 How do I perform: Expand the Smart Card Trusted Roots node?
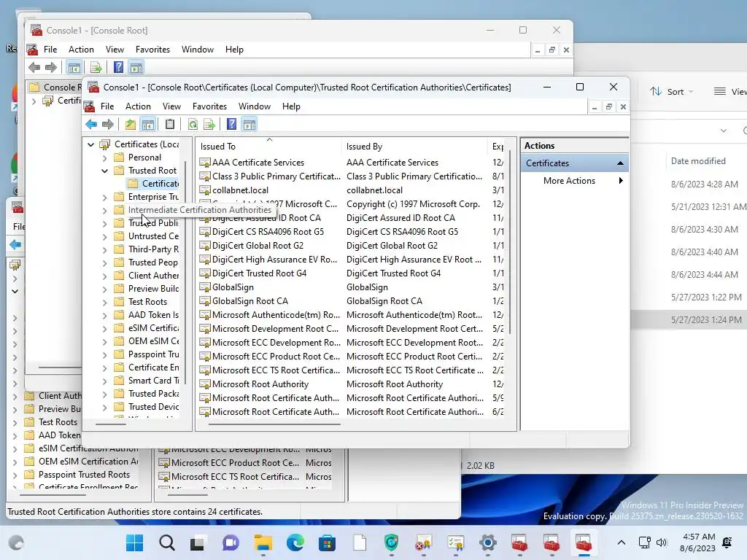coord(105,381)
